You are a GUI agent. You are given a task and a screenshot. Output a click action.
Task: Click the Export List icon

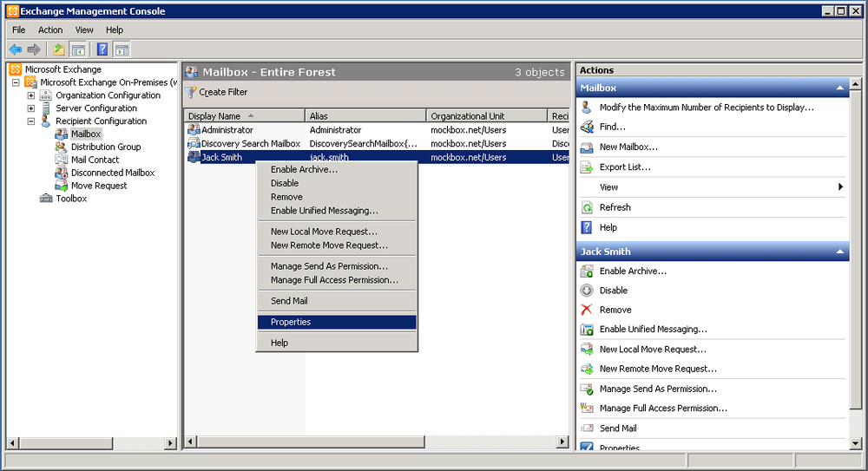pyautogui.click(x=587, y=167)
